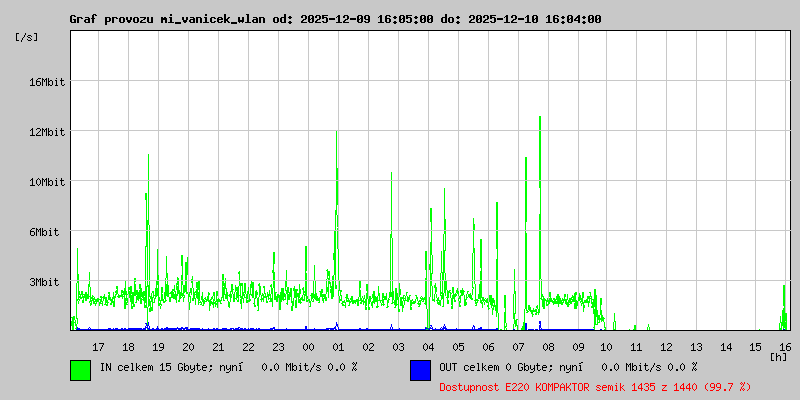800x400 pixels.
Task: Click the red Dostupnost E220 KOMPAKTOR text
Action: pyautogui.click(x=595, y=386)
